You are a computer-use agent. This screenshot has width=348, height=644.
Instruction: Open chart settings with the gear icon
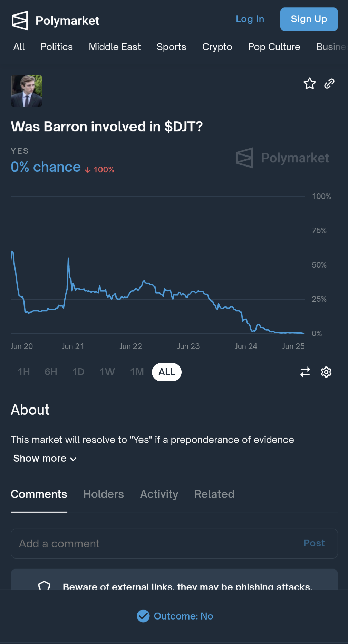326,372
